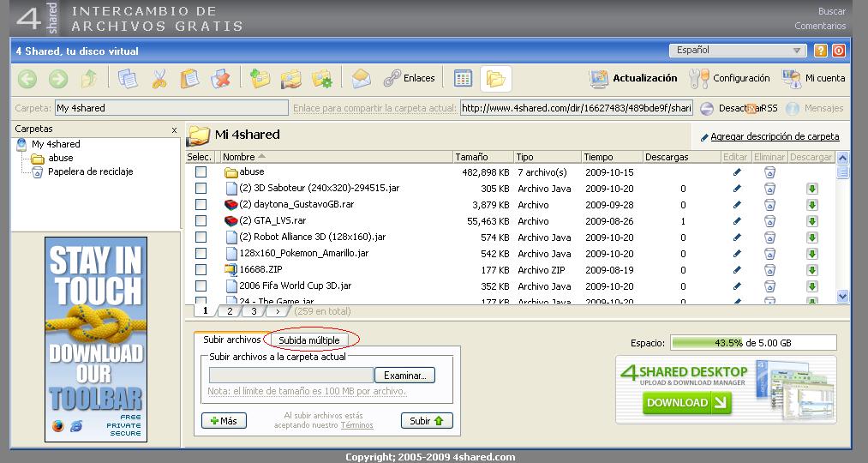Open the Términos link
This screenshot has width=868, height=463.
[x=356, y=425]
